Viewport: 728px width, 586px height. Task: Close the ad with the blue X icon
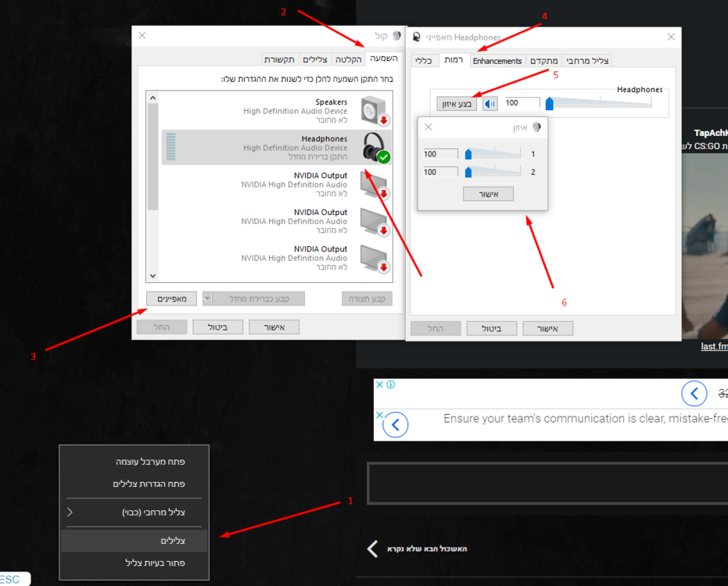coord(379,384)
